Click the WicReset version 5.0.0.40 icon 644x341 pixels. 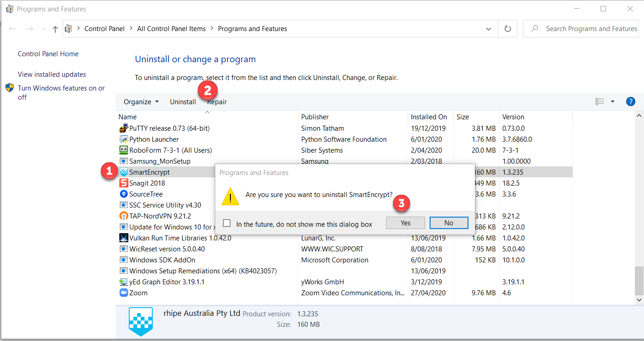(x=123, y=249)
